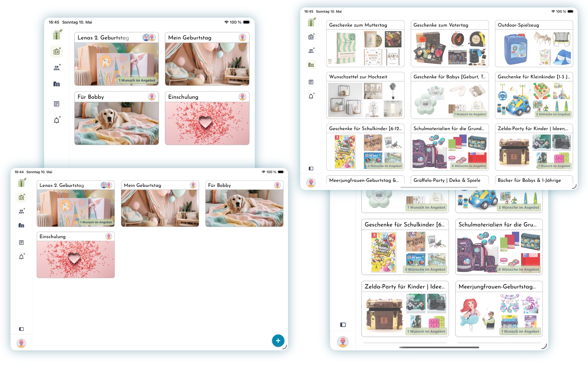Select highlighted gift ideas icon in top-right tablet

311,65
